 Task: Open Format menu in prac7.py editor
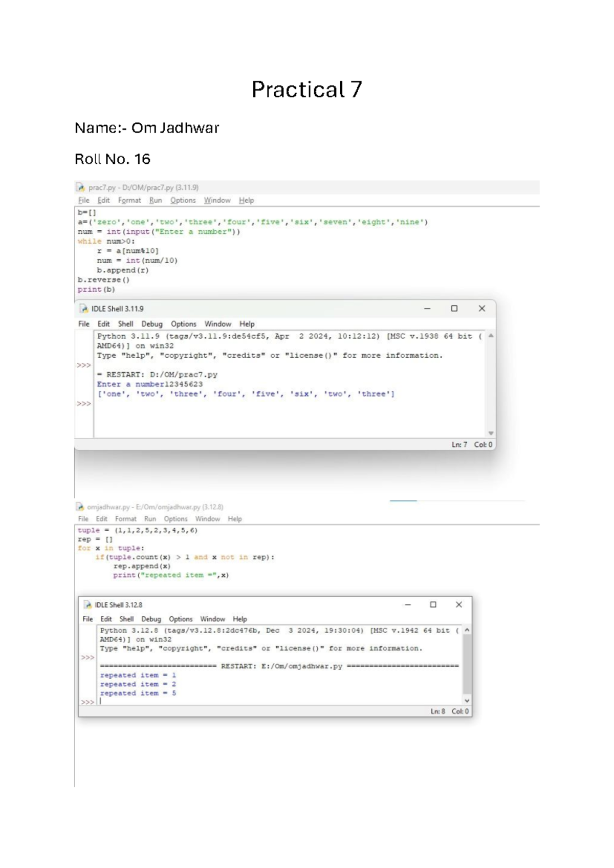(x=129, y=200)
